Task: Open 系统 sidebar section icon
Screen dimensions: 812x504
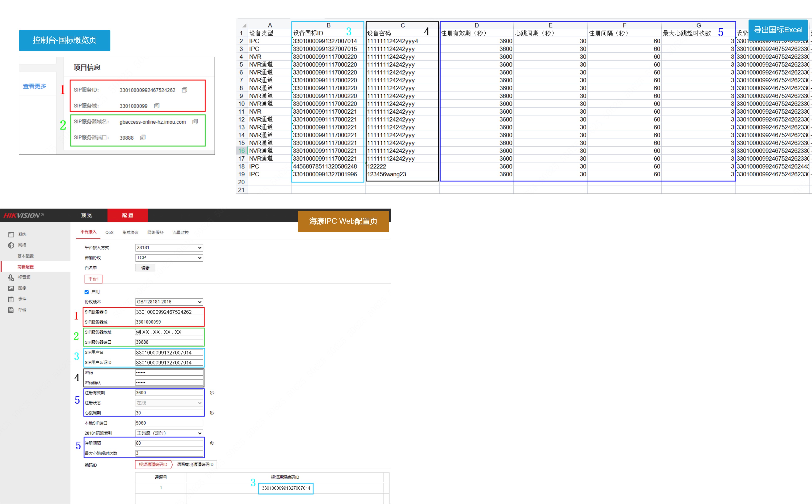Action: pyautogui.click(x=11, y=235)
